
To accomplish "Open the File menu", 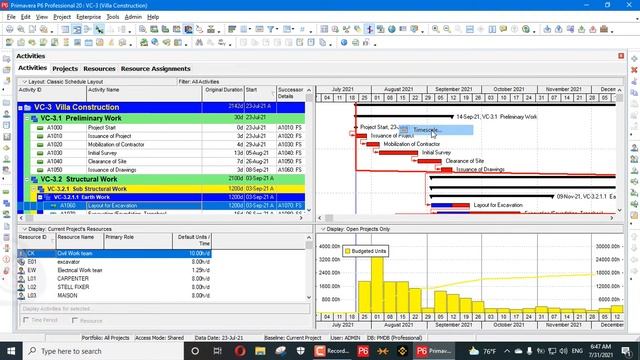I will tap(11, 17).
